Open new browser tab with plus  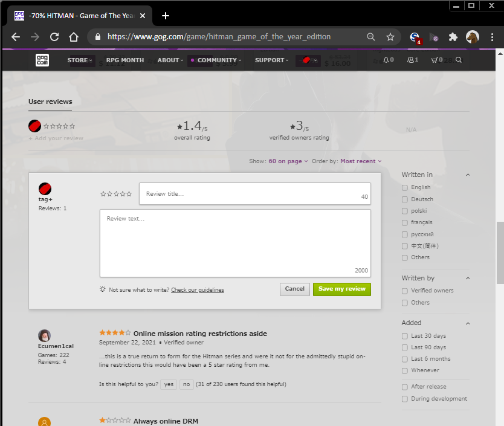click(x=166, y=16)
